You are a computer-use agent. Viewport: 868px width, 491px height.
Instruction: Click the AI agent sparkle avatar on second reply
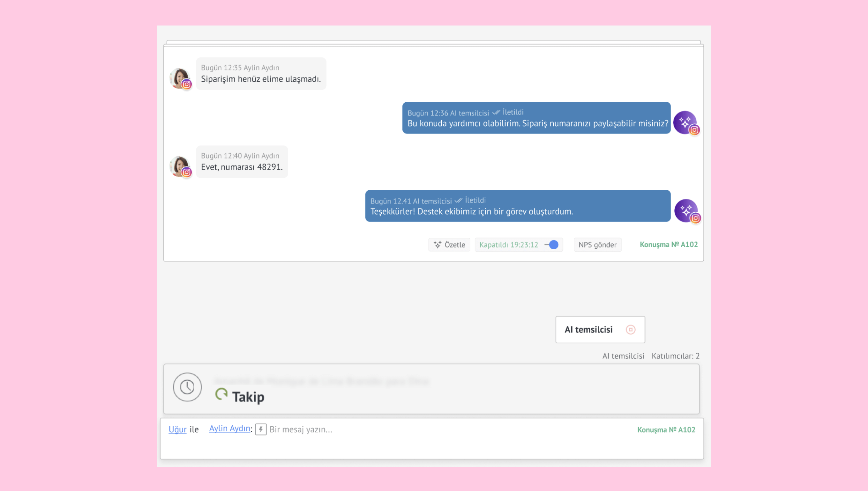[x=686, y=210]
